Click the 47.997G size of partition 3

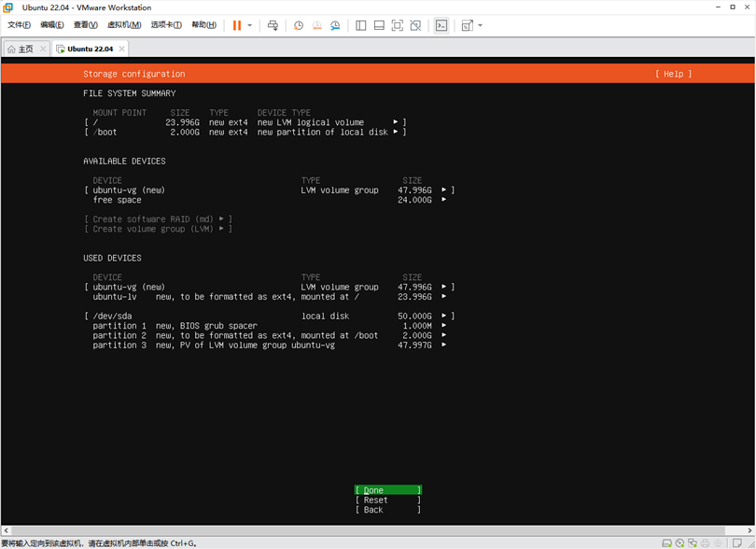click(x=414, y=345)
